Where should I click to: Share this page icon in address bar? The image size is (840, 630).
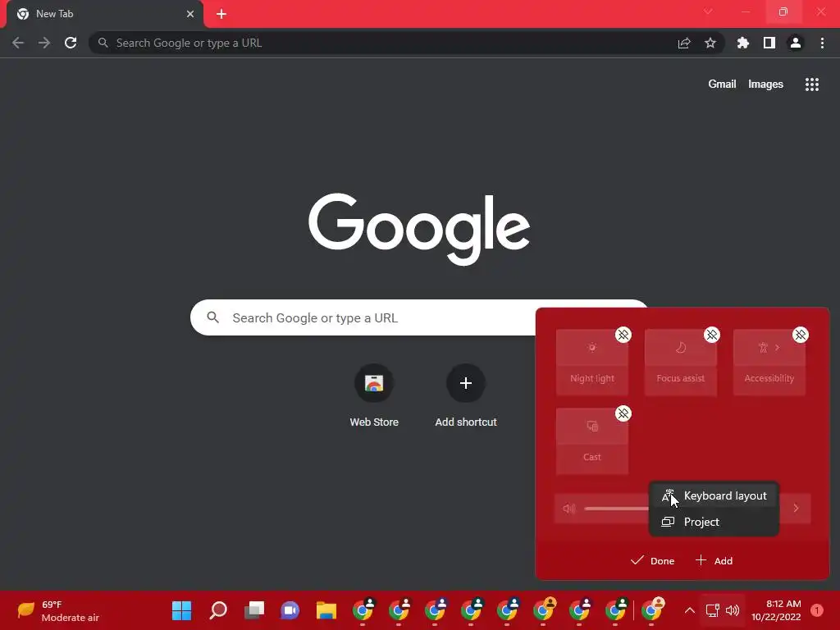coord(684,43)
